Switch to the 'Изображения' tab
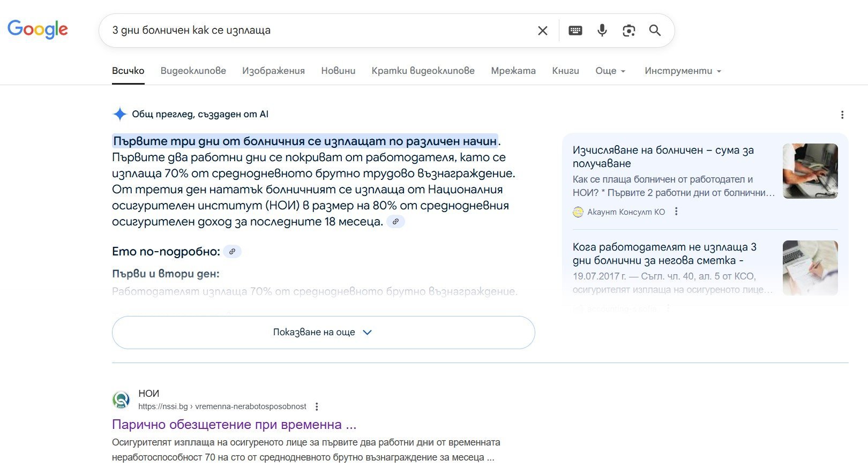The width and height of the screenshot is (868, 475). [x=273, y=71]
